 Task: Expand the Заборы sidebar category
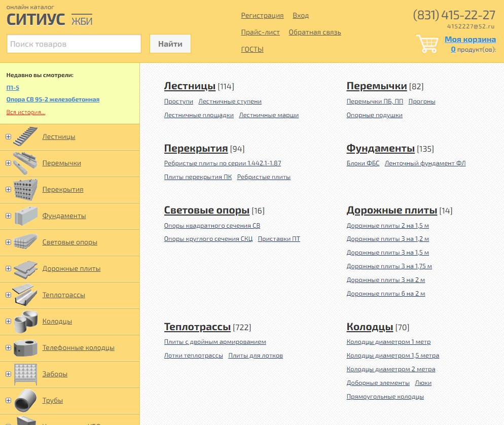tap(8, 374)
